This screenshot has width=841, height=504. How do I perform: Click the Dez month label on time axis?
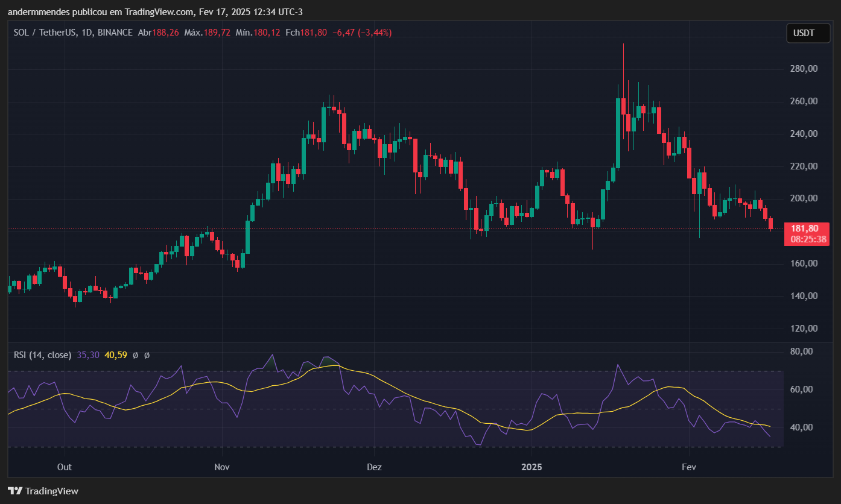pyautogui.click(x=374, y=467)
